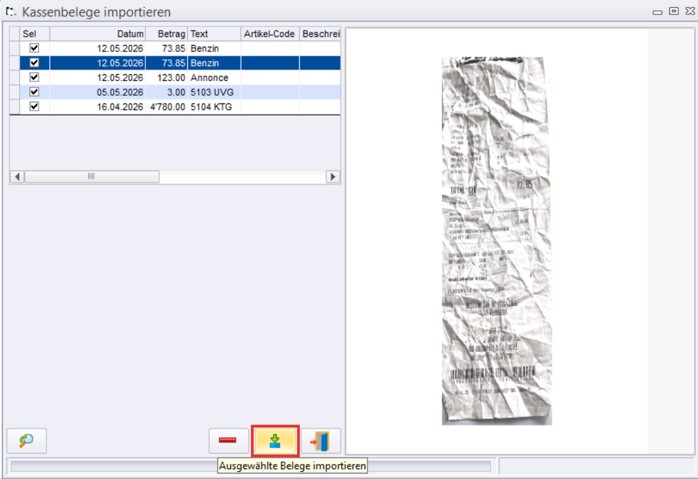
Task: Close the Kassenbelege importieren window
Action: [690, 11]
